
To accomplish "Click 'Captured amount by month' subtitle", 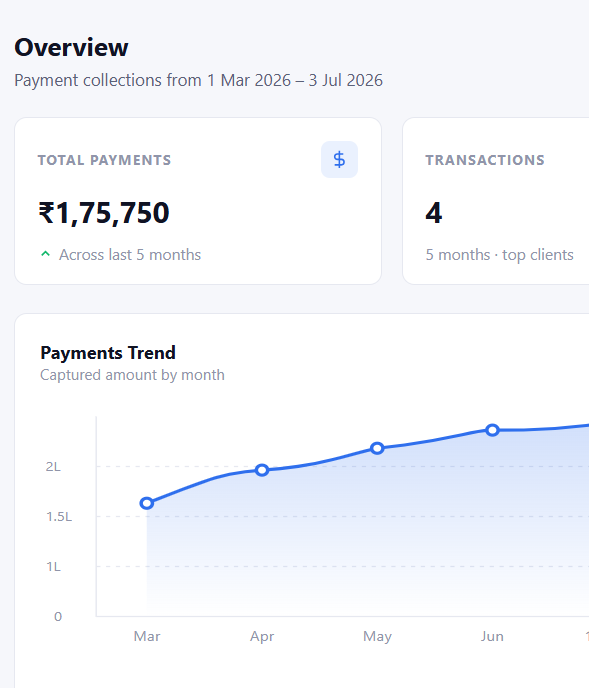I will tap(132, 375).
